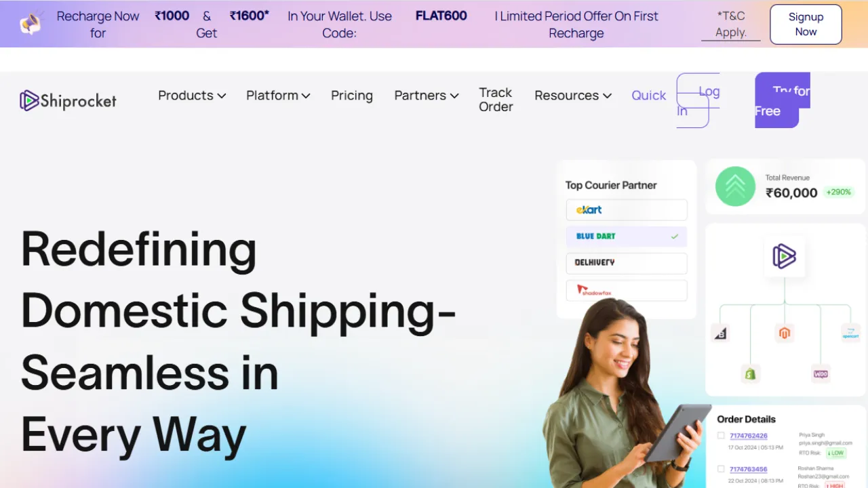
Task: Click the Try for Free button
Action: point(783,100)
